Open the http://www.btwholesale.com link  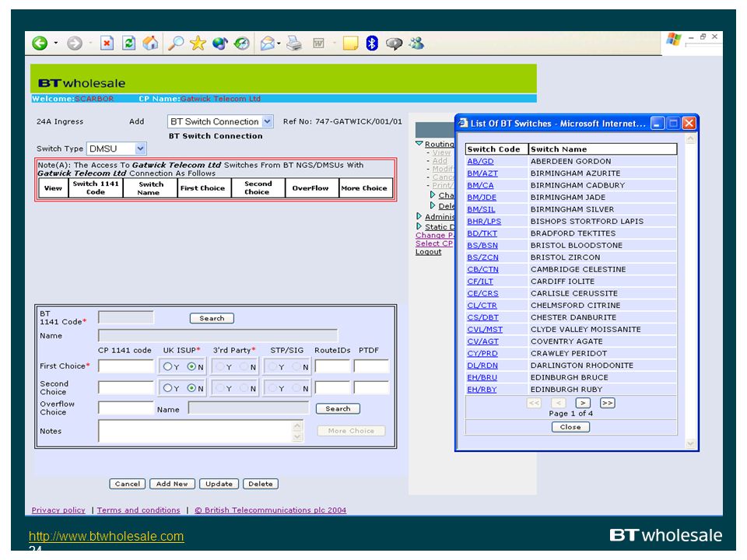[x=107, y=536]
